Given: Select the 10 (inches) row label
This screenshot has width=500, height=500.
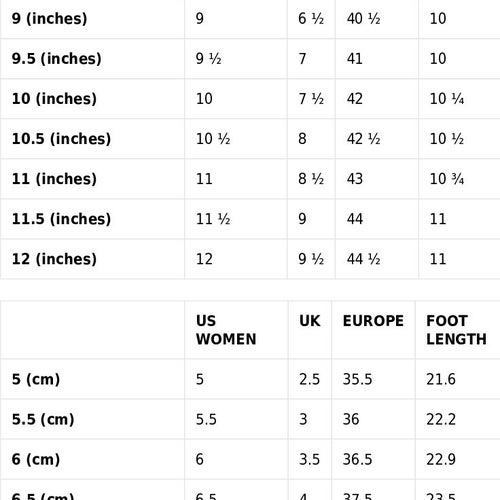Looking at the screenshot, I should tap(54, 99).
